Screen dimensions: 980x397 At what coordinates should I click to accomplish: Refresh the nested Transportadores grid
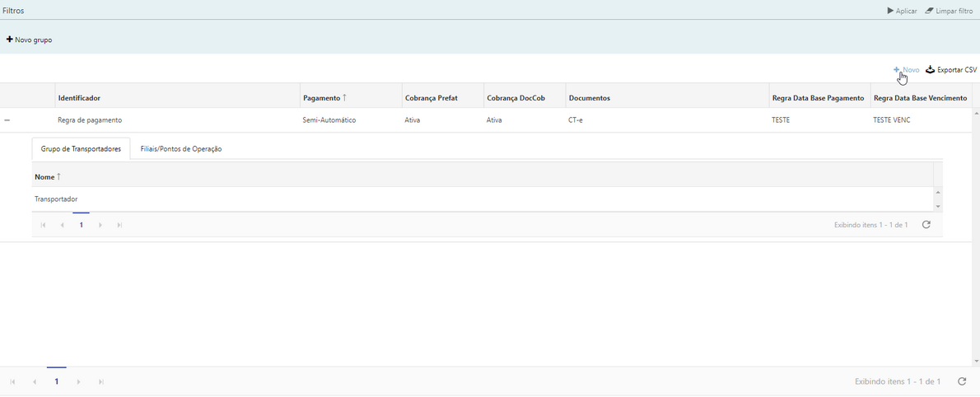point(926,225)
